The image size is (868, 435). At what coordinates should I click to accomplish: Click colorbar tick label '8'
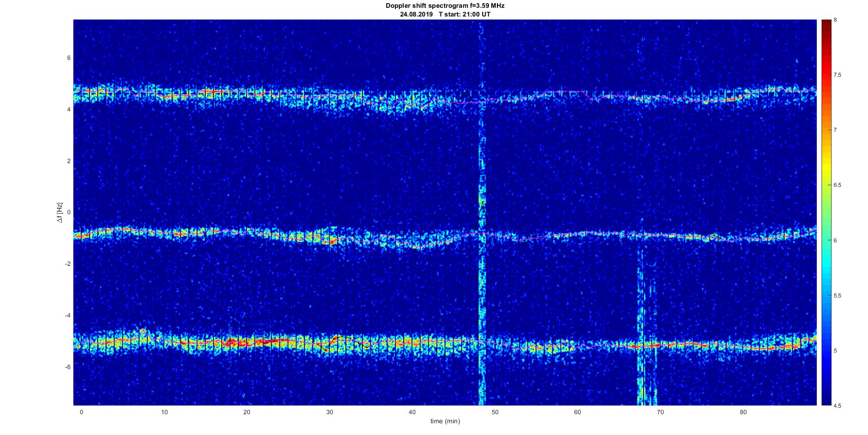[835, 20]
